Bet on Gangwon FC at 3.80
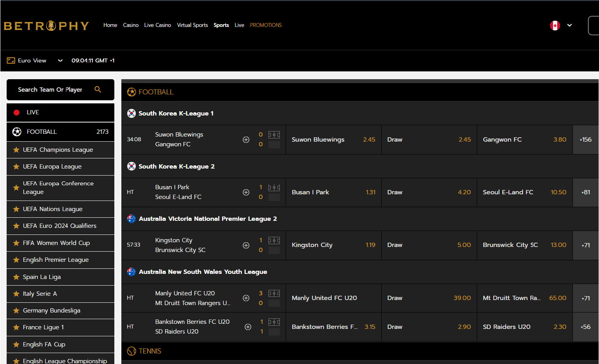This screenshot has width=599, height=364. pyautogui.click(x=524, y=140)
